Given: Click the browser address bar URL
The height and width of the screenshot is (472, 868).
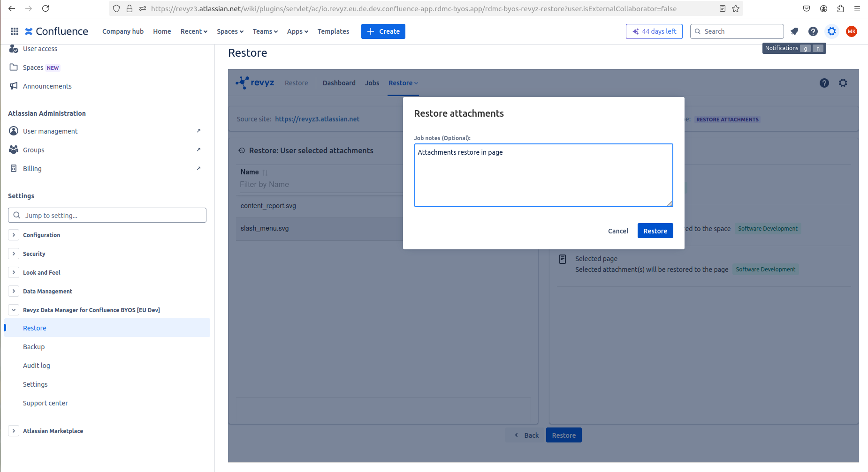Looking at the screenshot, I should pyautogui.click(x=413, y=8).
